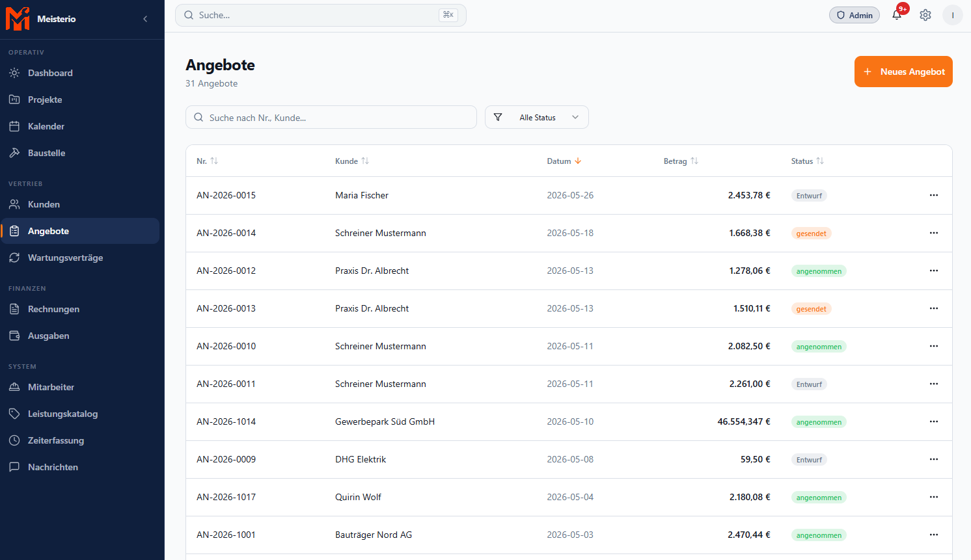Show row options for AN-2026-0009
Viewport: 971px width, 560px height.
(934, 459)
